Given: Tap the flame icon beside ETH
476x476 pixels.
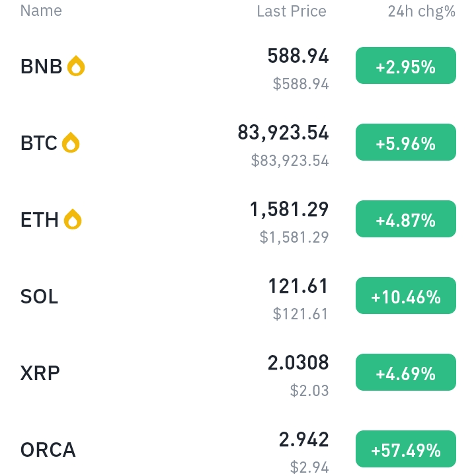Looking at the screenshot, I should point(73,219).
